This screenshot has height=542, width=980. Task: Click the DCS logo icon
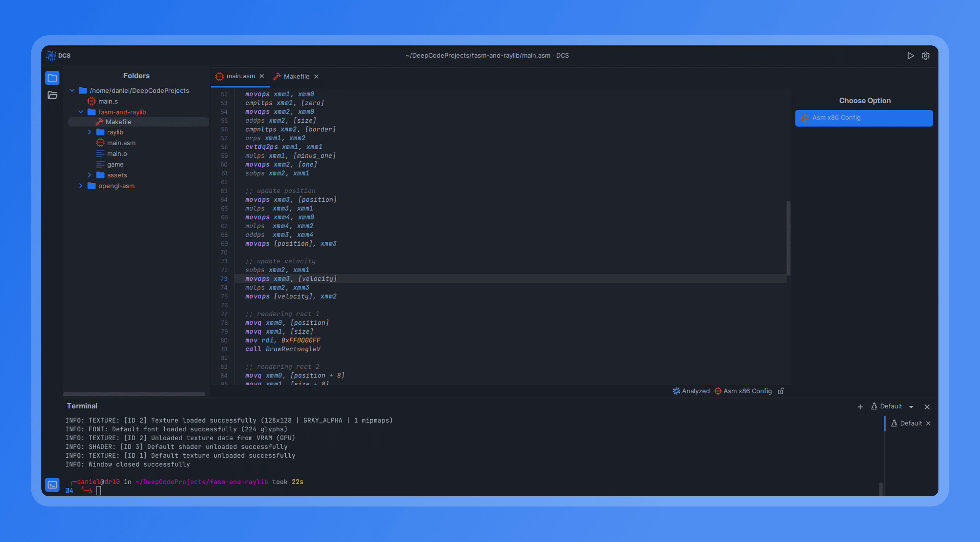coord(51,56)
